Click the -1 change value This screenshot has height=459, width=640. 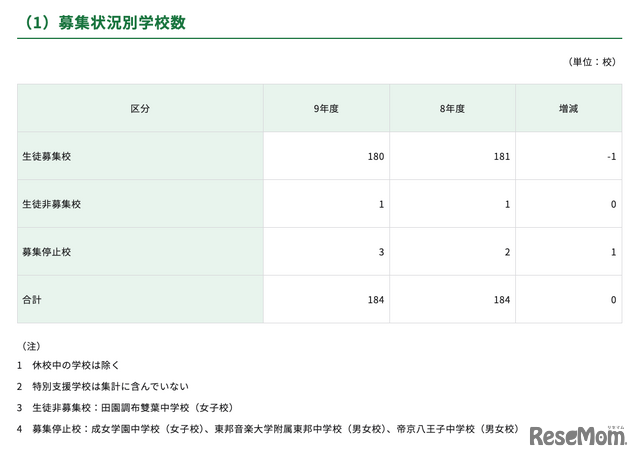[611, 157]
